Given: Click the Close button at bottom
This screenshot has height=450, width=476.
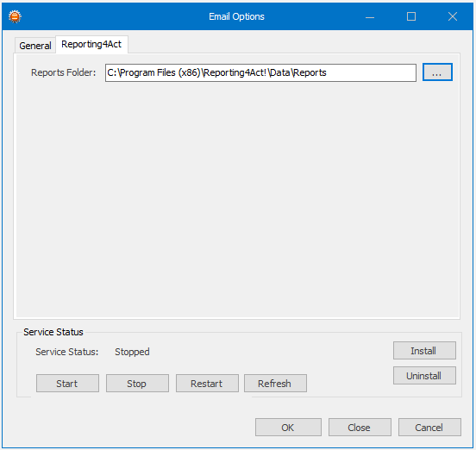Looking at the screenshot, I should pyautogui.click(x=360, y=428).
